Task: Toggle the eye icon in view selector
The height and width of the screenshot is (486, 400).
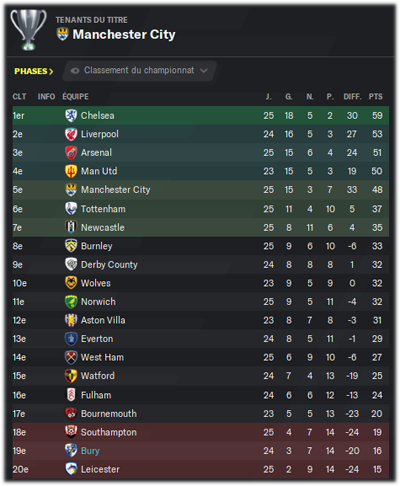Action: coord(75,71)
